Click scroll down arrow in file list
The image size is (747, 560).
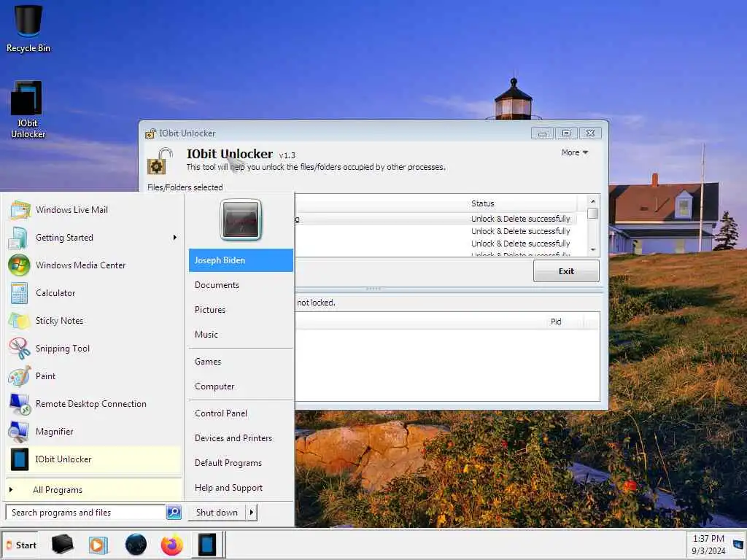592,249
